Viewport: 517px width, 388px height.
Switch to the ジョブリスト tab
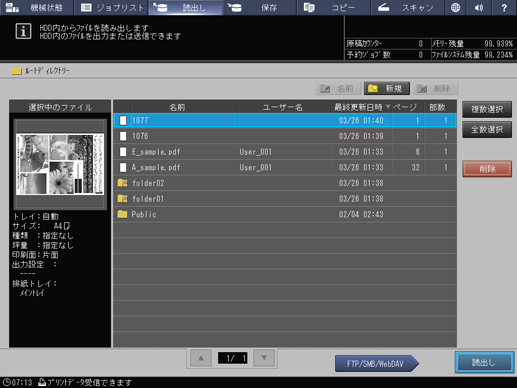112,8
